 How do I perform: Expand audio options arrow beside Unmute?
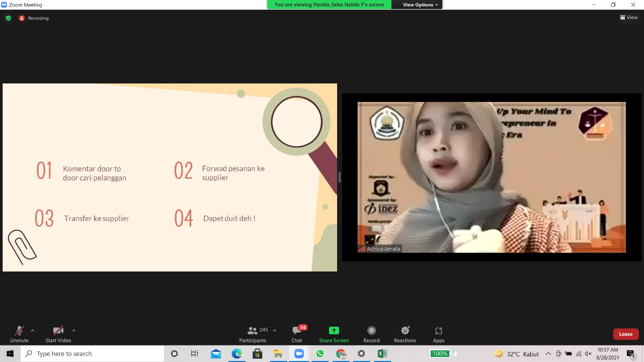(33, 330)
